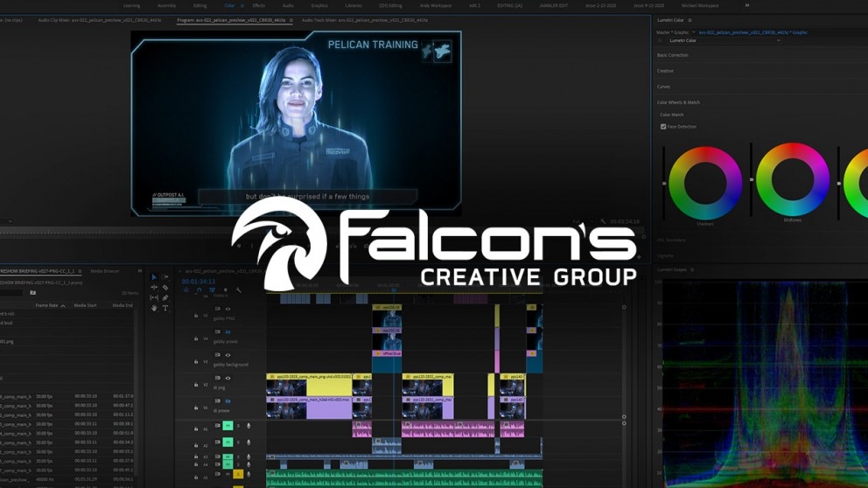Click Add Marker icon in timeline header
Image resolution: width=868 pixels, height=488 pixels.
pos(225,290)
